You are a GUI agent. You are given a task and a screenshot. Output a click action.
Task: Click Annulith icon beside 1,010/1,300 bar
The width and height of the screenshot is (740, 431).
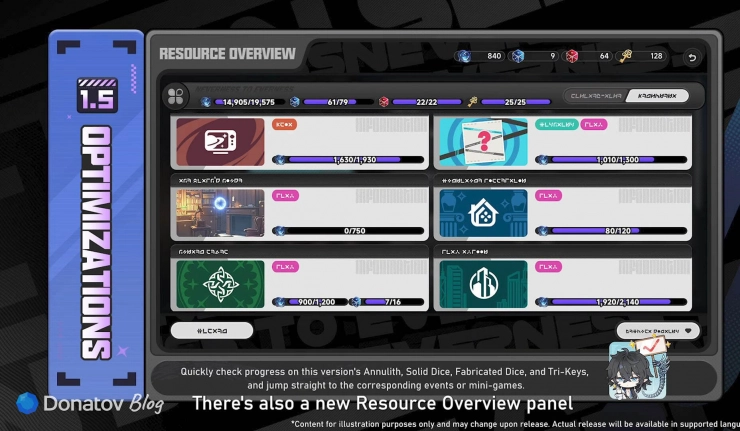543,160
